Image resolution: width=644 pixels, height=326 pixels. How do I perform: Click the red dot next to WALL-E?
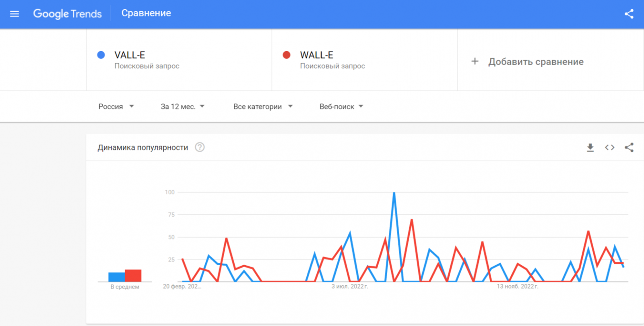tap(287, 55)
